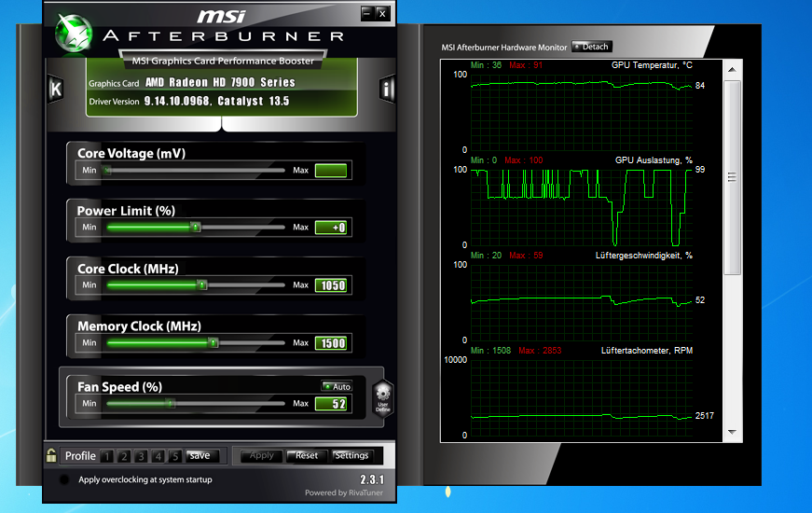Click the driver version 9.14.10.0968 text
Viewport: 812px width, 513px height.
click(x=216, y=101)
